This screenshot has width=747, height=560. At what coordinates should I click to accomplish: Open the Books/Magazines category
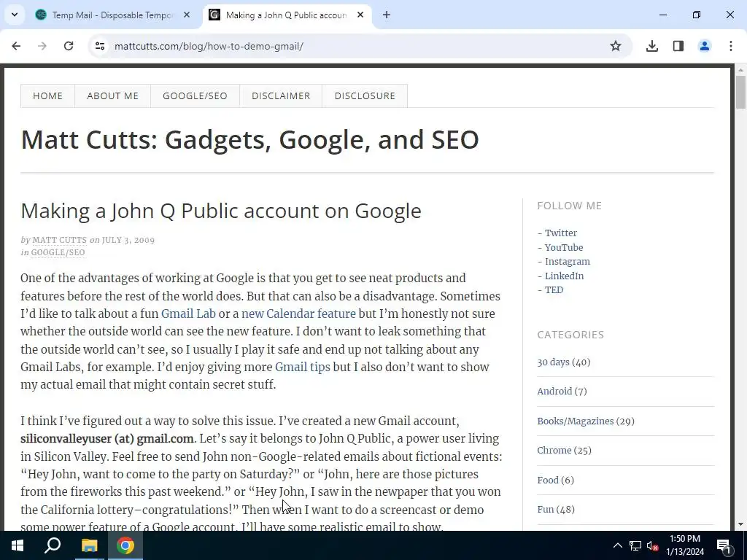coord(575,421)
